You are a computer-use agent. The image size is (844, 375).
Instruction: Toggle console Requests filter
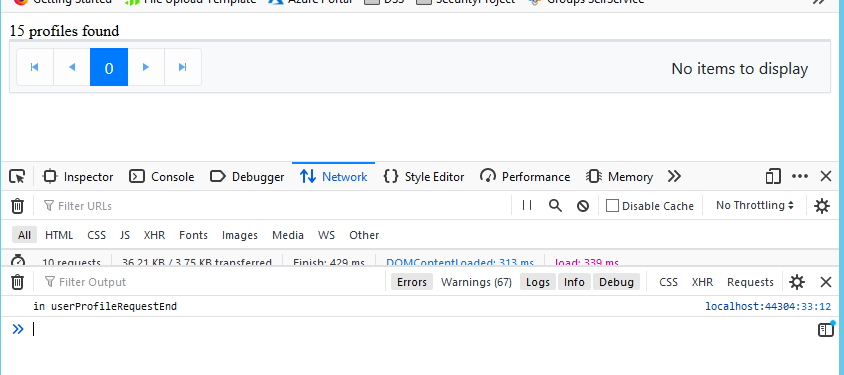pos(750,282)
